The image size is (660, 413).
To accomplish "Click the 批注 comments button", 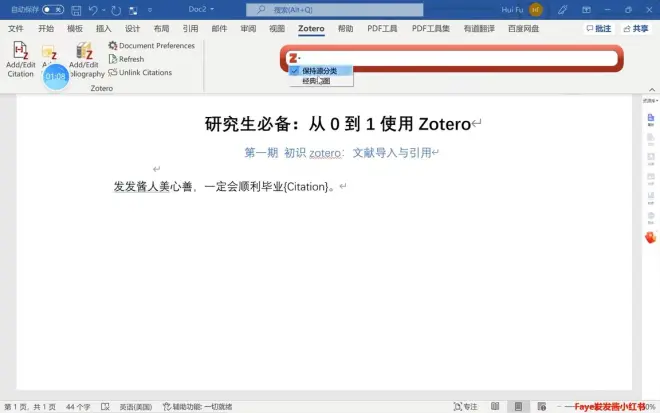I will [x=599, y=28].
